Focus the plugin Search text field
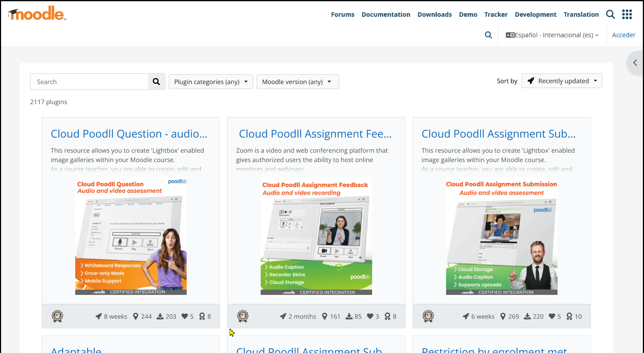The width and height of the screenshot is (644, 353). (89, 82)
